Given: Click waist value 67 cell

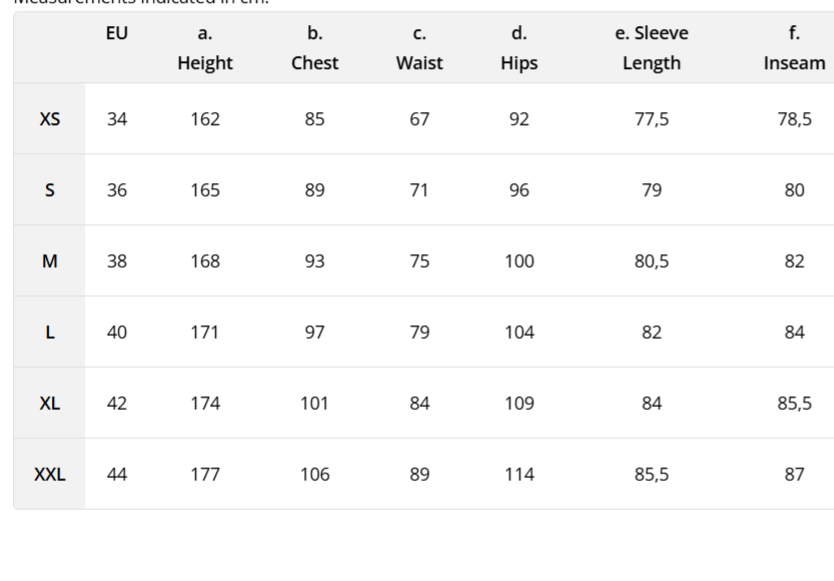Looking at the screenshot, I should [x=420, y=119].
